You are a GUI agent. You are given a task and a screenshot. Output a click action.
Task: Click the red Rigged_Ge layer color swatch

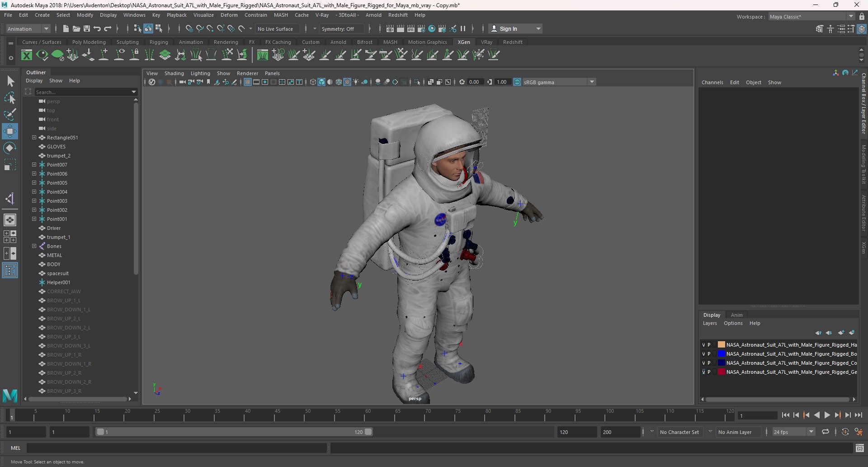pyautogui.click(x=721, y=372)
